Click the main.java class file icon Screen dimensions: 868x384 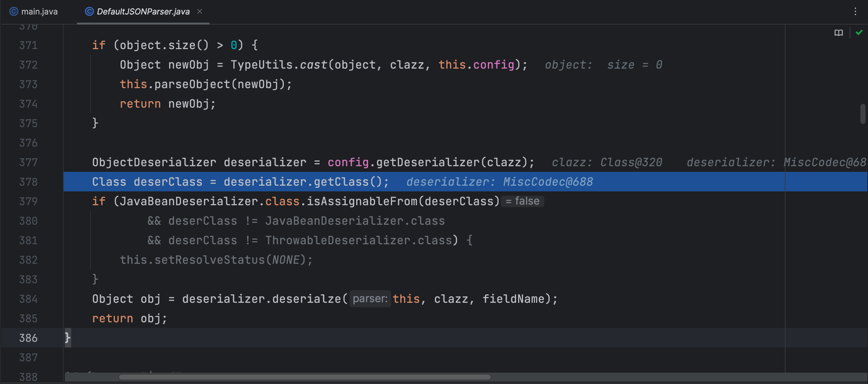point(14,11)
